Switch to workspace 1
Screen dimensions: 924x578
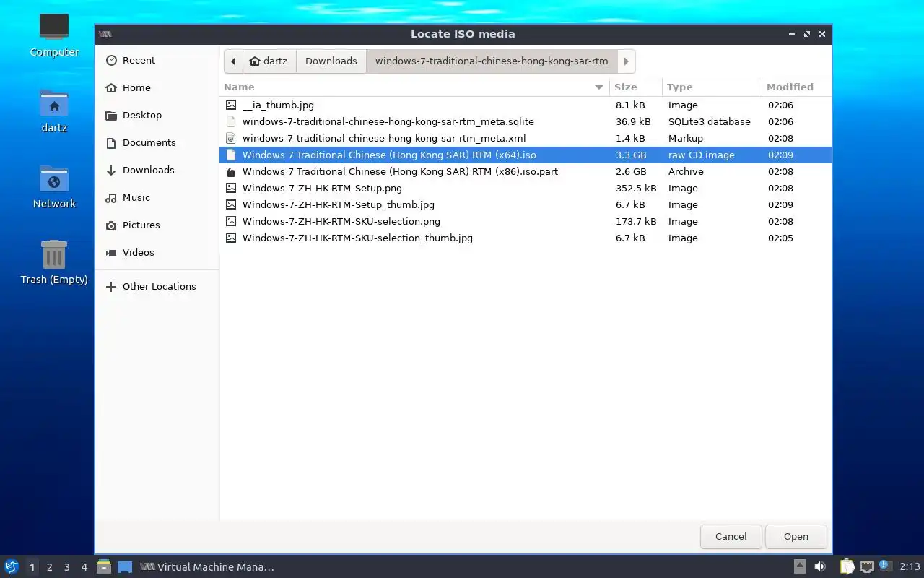pos(32,567)
